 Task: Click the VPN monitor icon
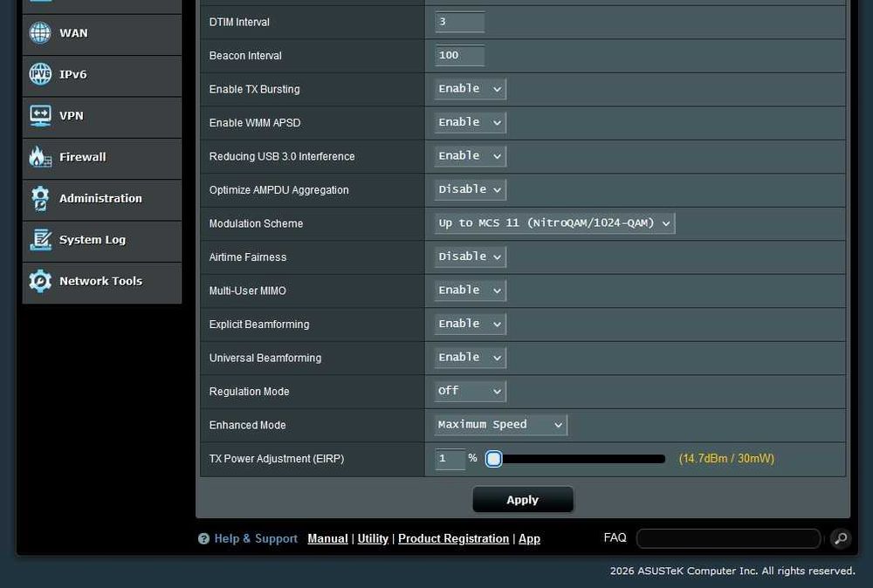coord(40,116)
